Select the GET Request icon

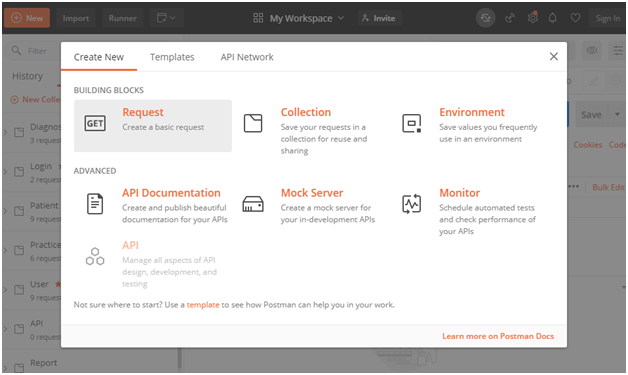(95, 123)
